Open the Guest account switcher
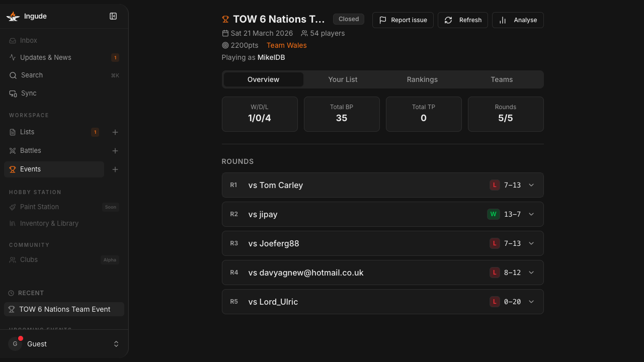644x362 pixels. (64, 344)
